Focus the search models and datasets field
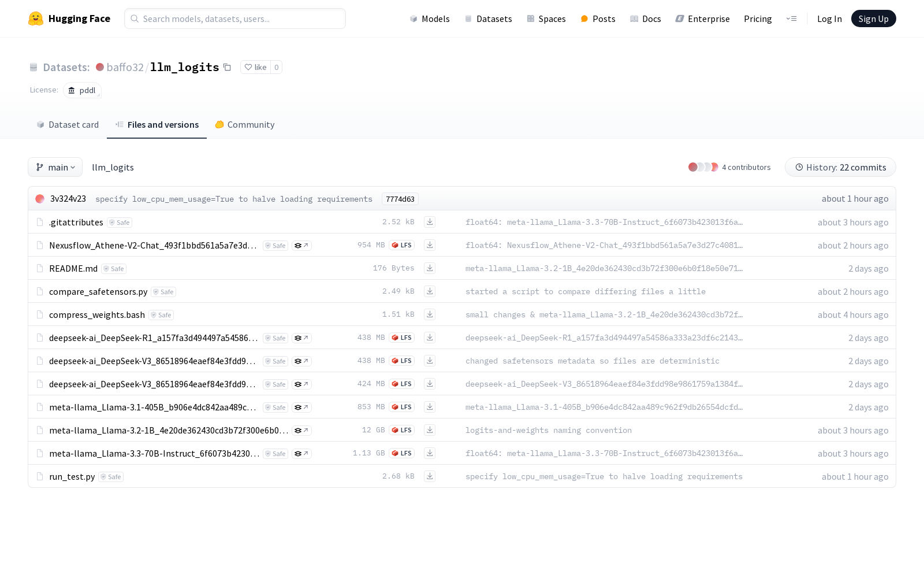This screenshot has height=578, width=924. (x=235, y=19)
